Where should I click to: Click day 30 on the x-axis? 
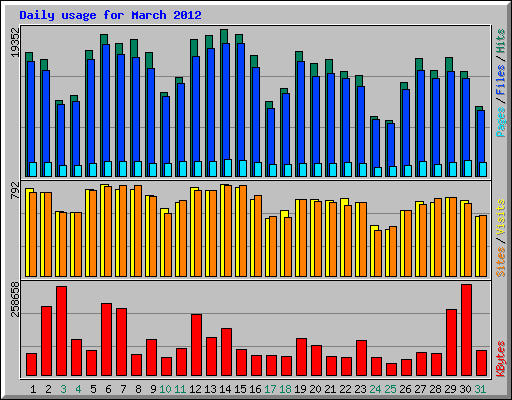click(x=465, y=389)
